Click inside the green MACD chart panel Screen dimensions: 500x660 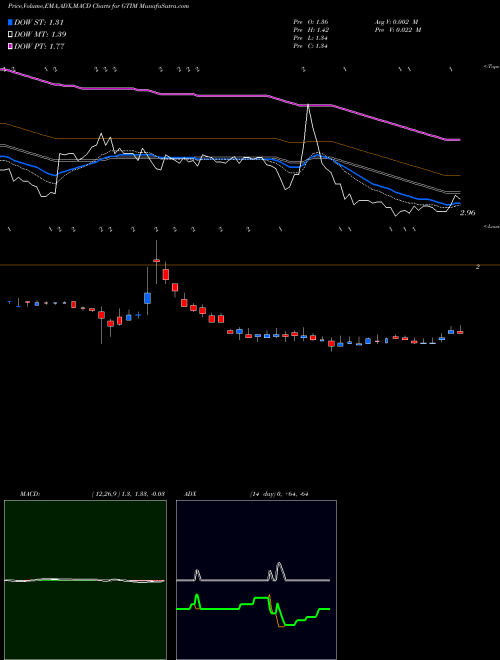[85, 580]
